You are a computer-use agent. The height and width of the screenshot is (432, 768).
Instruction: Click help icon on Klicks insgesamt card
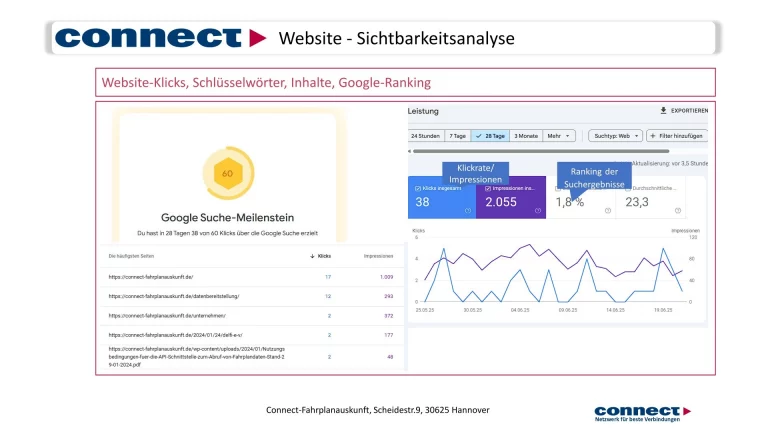tap(468, 211)
